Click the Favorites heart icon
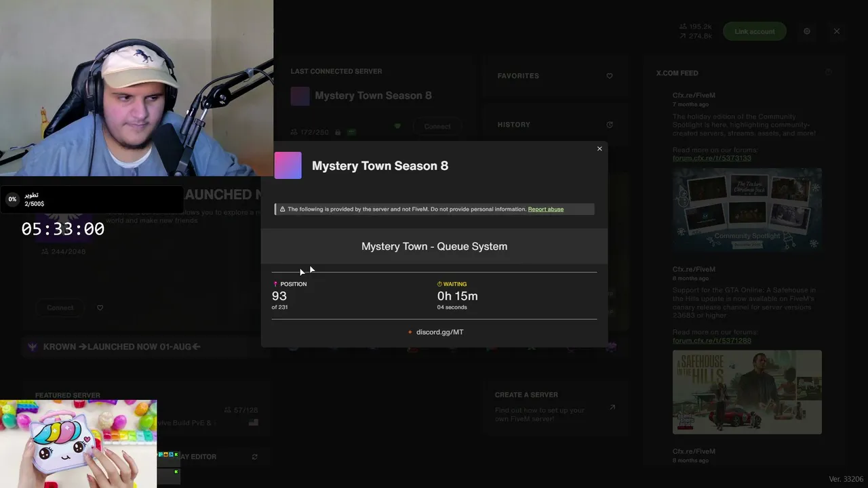Viewport: 868px width, 488px height. coord(610,76)
